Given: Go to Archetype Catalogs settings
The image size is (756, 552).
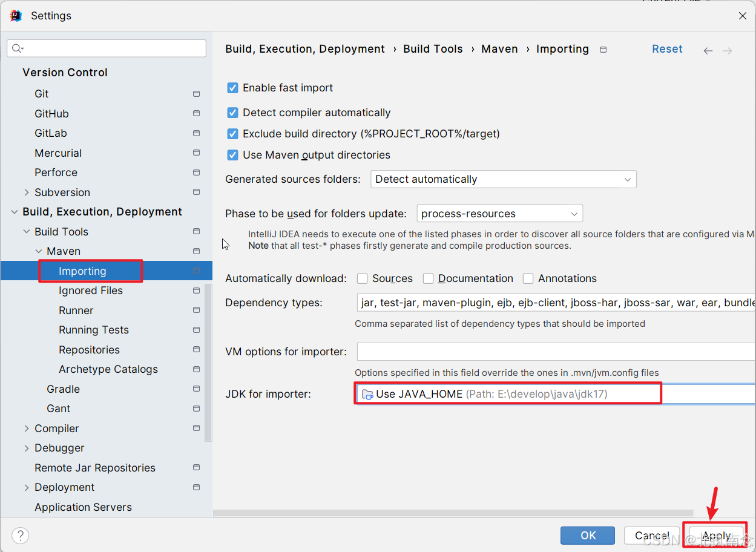Looking at the screenshot, I should pos(108,369).
